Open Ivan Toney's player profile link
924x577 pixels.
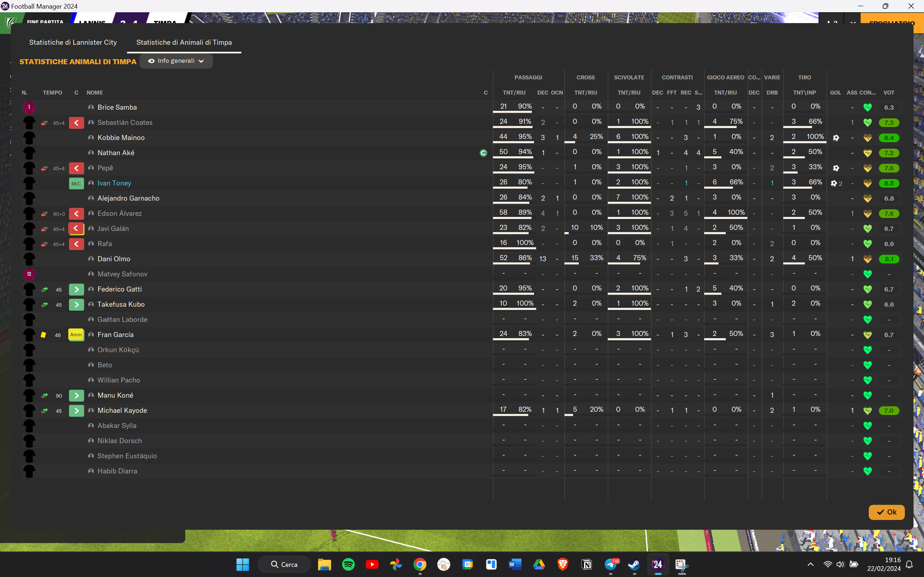point(114,183)
